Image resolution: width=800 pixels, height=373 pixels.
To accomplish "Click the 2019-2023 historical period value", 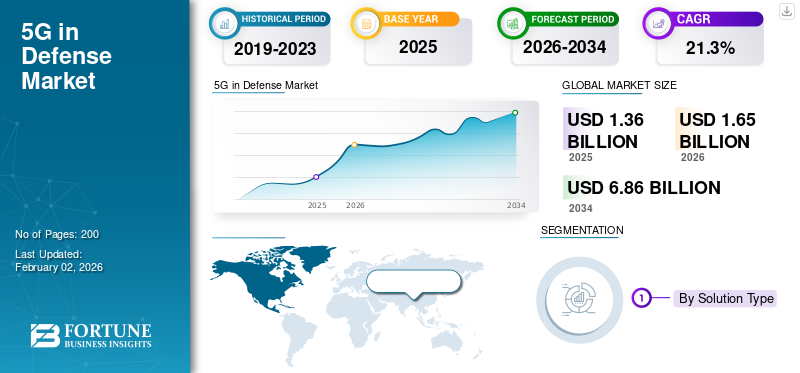I will 276,49.
